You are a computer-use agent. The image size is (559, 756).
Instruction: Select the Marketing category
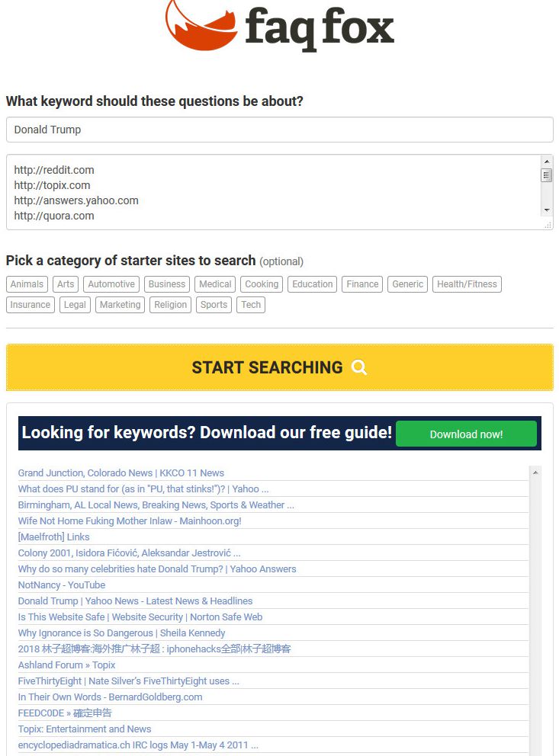click(120, 305)
